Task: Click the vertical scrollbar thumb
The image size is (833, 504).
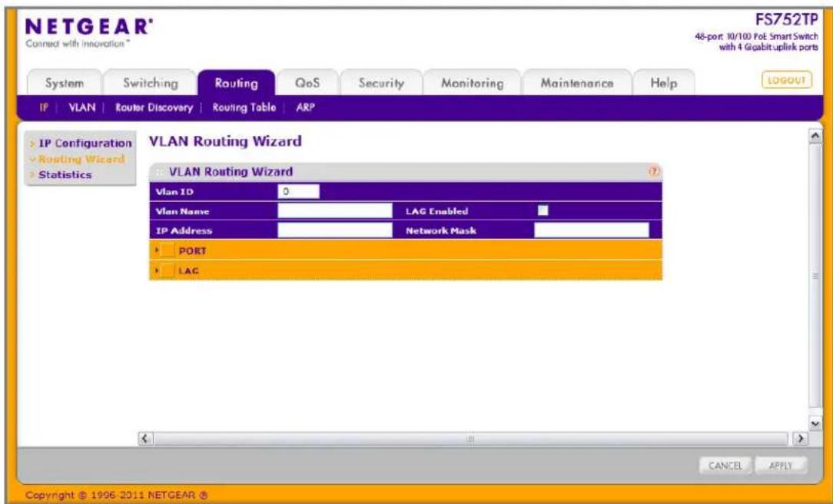Action: [815, 276]
